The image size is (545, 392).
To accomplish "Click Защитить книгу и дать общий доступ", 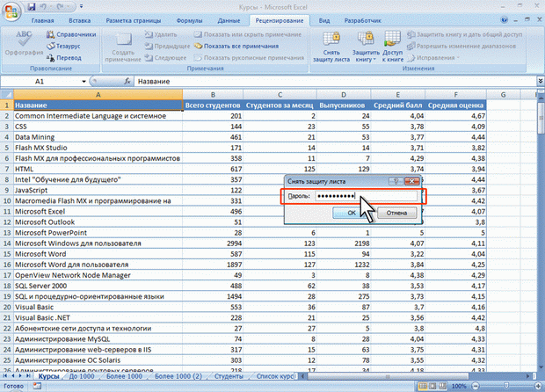I will (465, 34).
